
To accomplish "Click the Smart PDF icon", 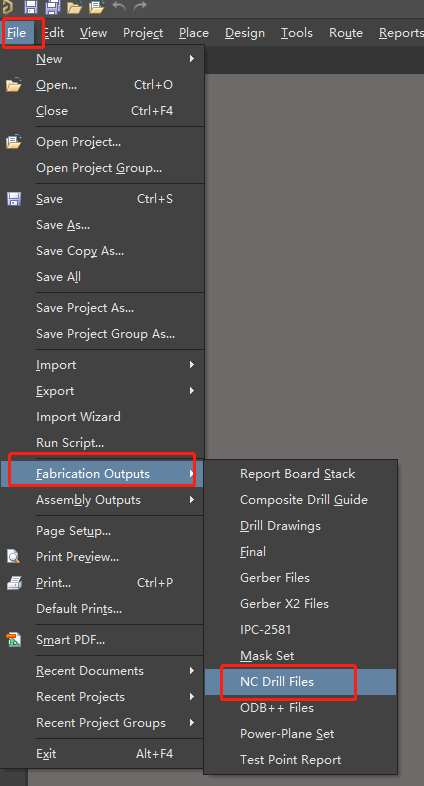I will point(14,640).
